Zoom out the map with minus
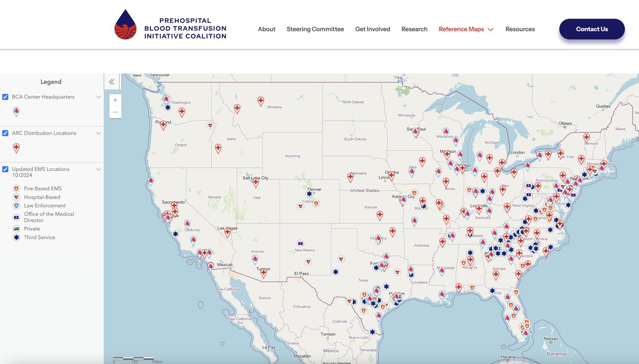 pyautogui.click(x=115, y=112)
